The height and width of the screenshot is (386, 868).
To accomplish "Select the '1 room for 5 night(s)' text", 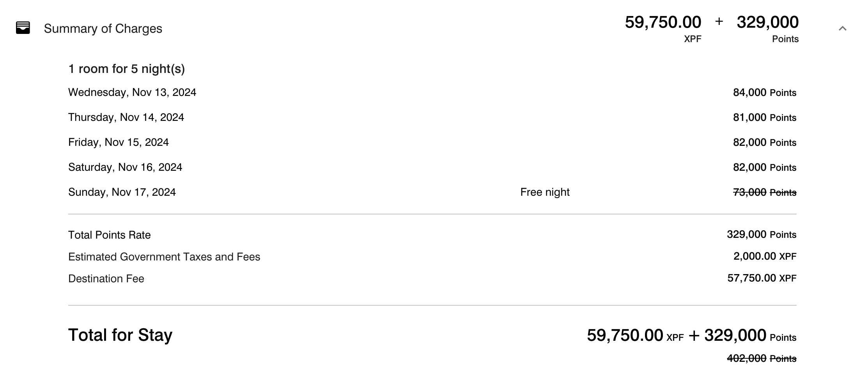I will [x=126, y=69].
